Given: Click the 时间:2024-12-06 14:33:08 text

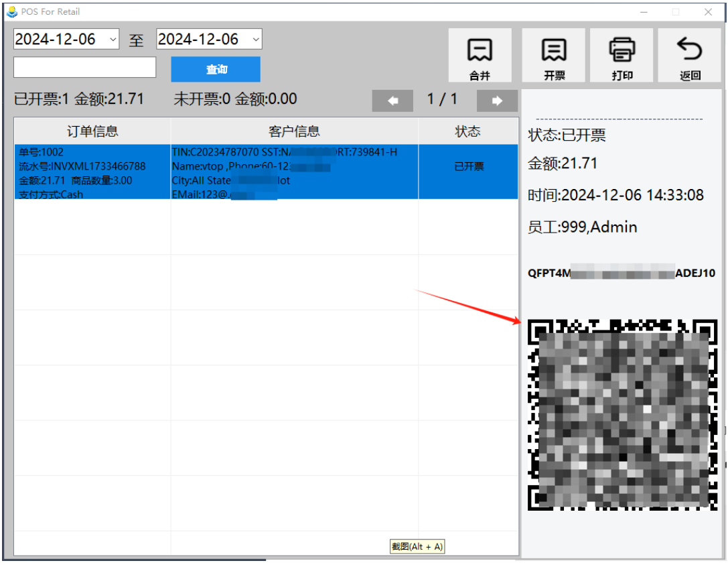Looking at the screenshot, I should click(615, 195).
